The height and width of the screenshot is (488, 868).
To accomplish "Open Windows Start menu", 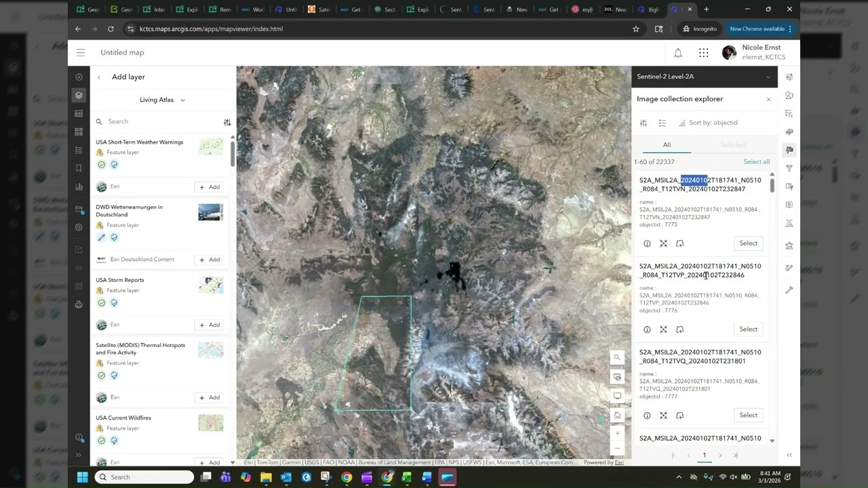I will coord(82,477).
